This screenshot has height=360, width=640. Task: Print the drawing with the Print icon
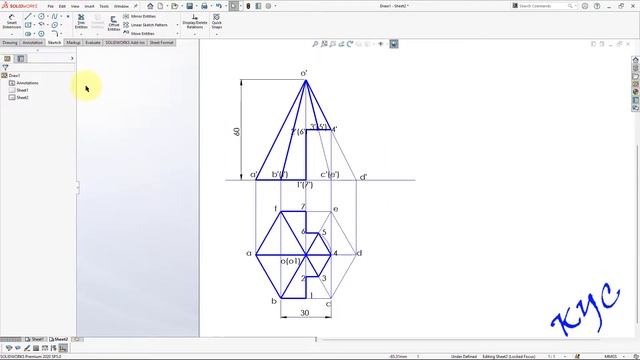pos(204,6)
